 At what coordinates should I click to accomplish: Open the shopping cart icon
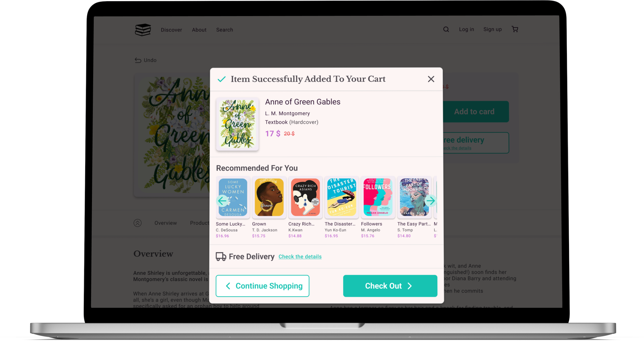coord(515,29)
